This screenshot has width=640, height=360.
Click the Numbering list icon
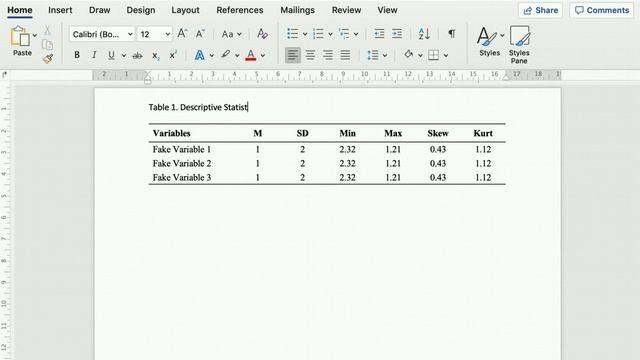318,34
